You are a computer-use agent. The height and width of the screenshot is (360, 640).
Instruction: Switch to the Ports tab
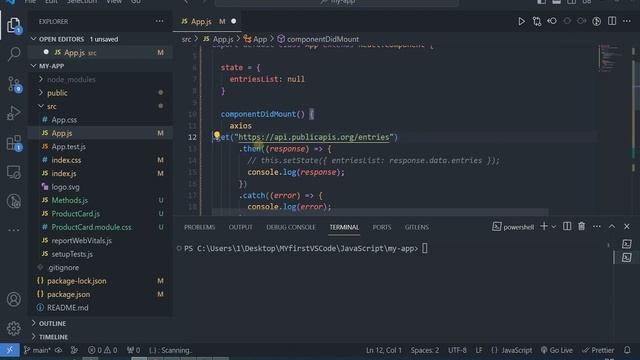point(382,227)
